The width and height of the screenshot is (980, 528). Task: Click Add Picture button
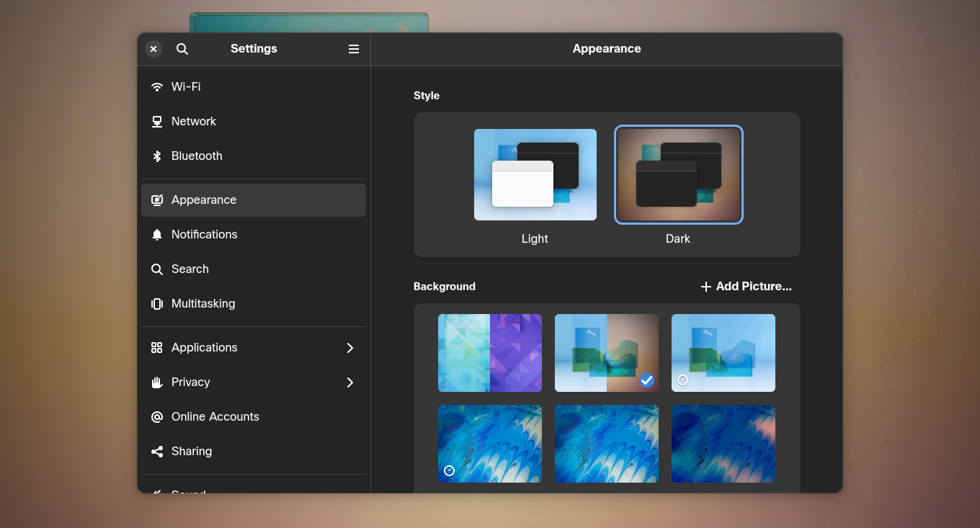point(746,287)
